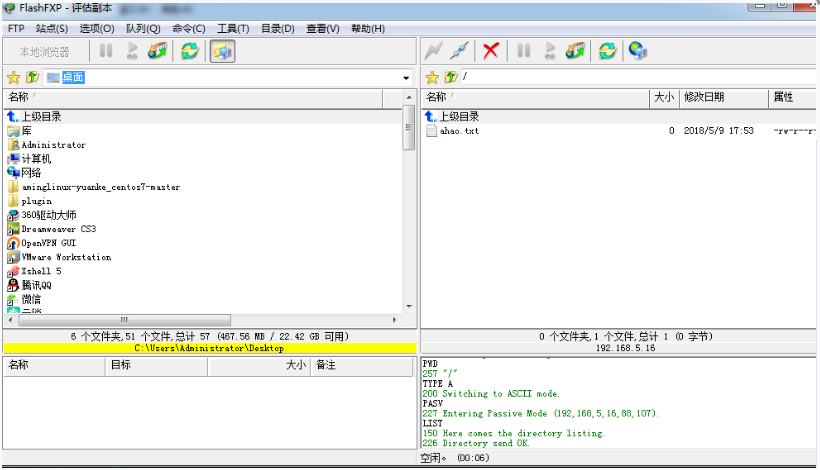Go up one folder in remote pane
This screenshot has height=470, width=820.
pos(451,77)
